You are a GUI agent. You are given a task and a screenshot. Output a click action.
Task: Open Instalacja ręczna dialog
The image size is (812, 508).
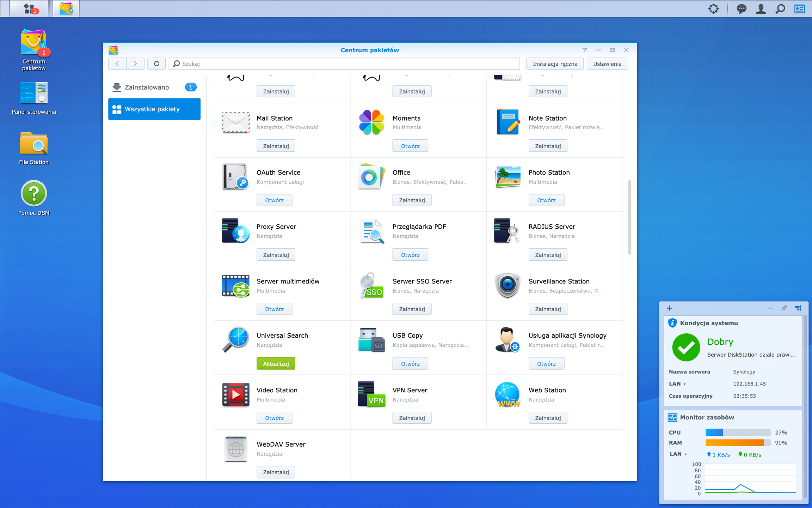pos(555,64)
